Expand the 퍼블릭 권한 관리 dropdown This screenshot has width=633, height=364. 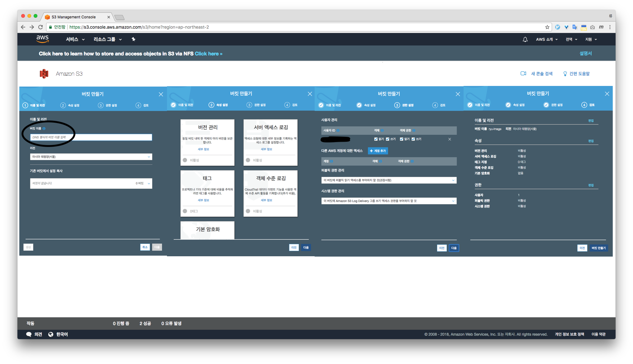389,180
